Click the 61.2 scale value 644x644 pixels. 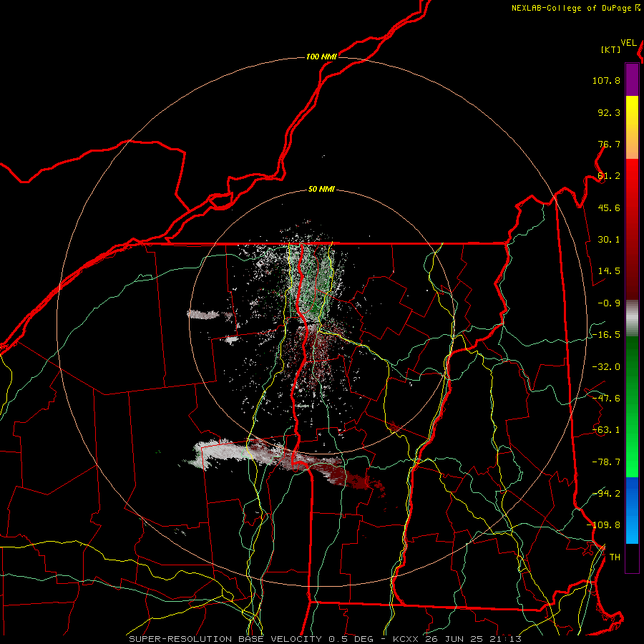[x=609, y=176]
